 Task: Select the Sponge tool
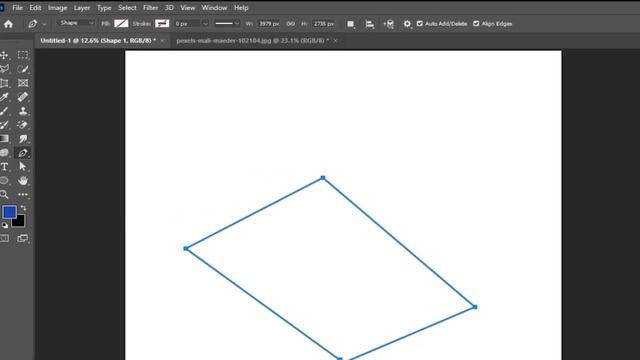[4, 153]
